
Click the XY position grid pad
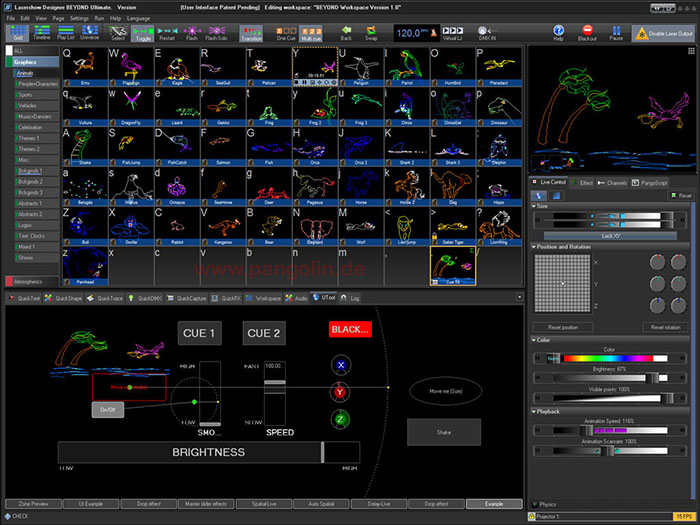(562, 283)
